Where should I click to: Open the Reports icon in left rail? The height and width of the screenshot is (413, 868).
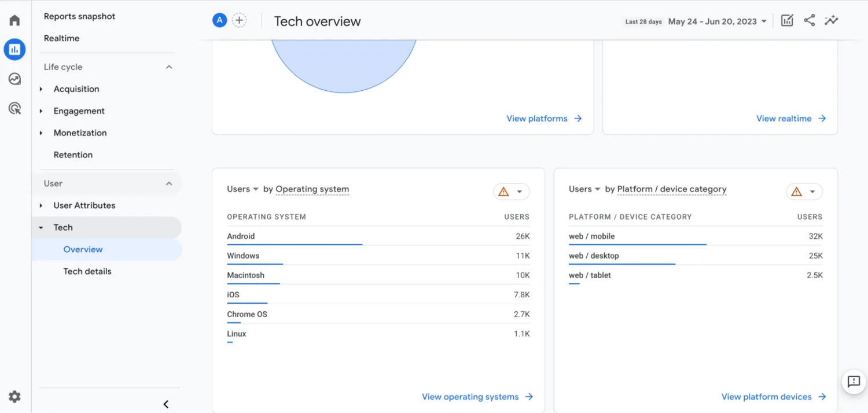tap(14, 50)
